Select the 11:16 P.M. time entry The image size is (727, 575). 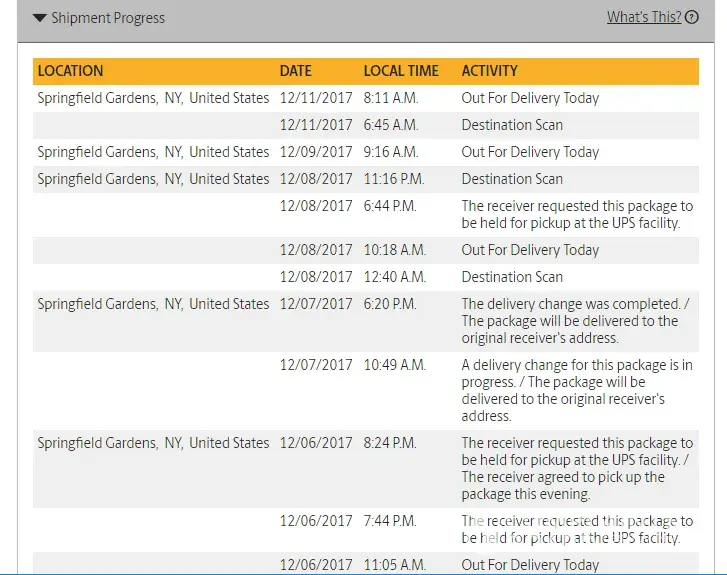[395, 179]
